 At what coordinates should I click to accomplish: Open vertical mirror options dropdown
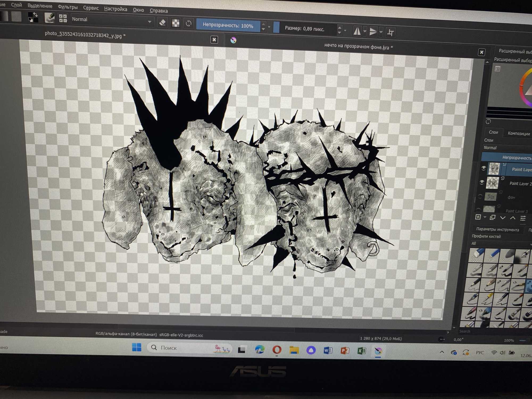381,32
